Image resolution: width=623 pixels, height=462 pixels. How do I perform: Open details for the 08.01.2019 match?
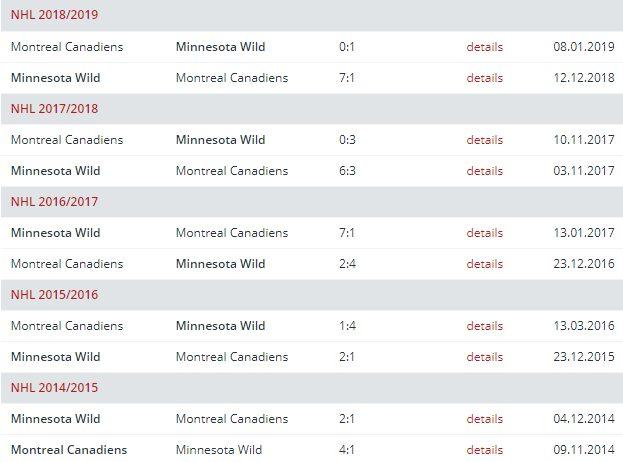coord(484,47)
